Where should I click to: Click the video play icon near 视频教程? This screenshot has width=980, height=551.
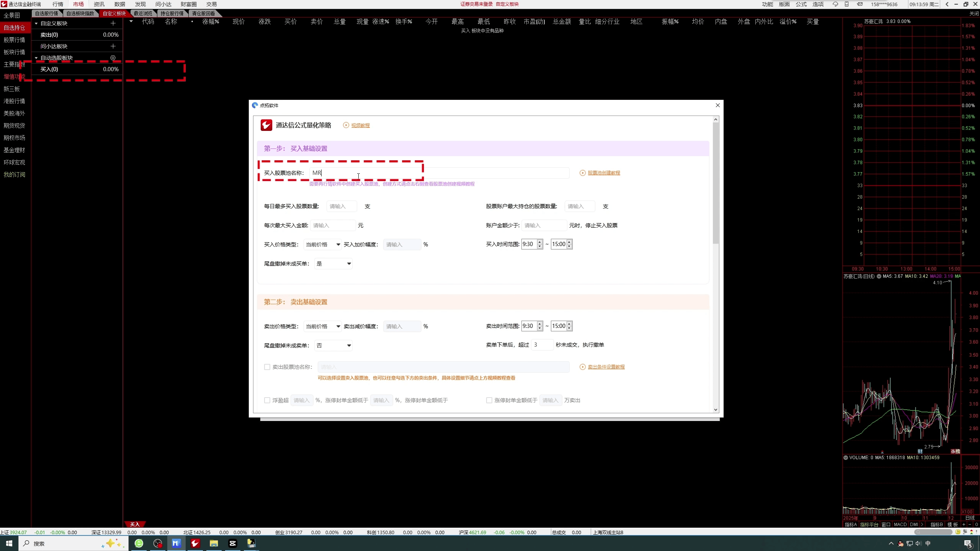[346, 125]
